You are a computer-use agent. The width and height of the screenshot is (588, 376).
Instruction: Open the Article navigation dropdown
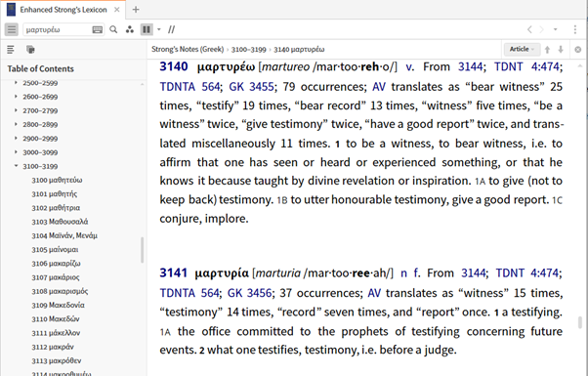[x=522, y=49]
